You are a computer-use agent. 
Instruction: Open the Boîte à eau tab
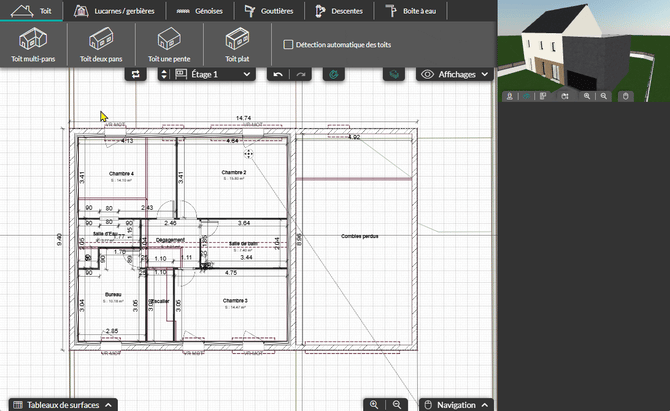(x=412, y=11)
